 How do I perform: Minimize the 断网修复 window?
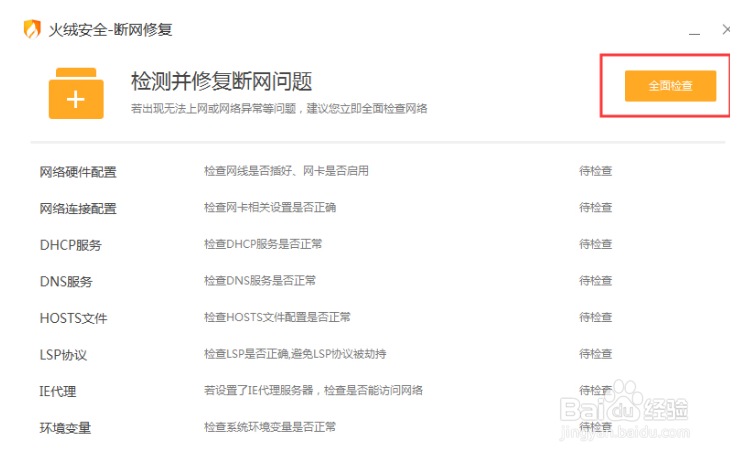coord(694,33)
